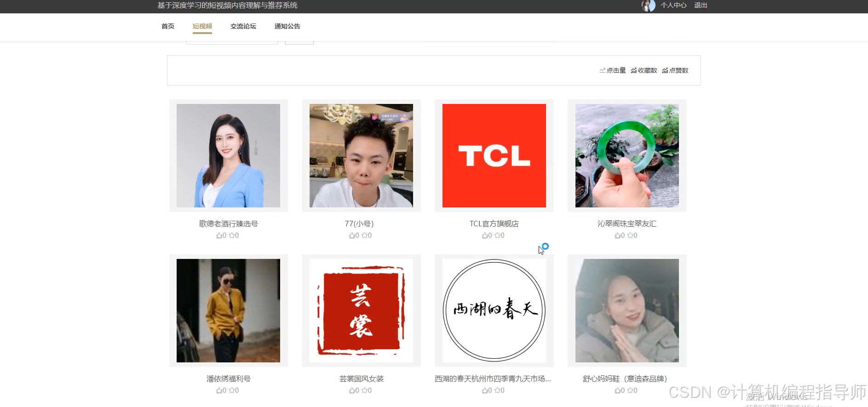Switch to the 交流论坛 tab
The image size is (868, 407).
point(243,26)
